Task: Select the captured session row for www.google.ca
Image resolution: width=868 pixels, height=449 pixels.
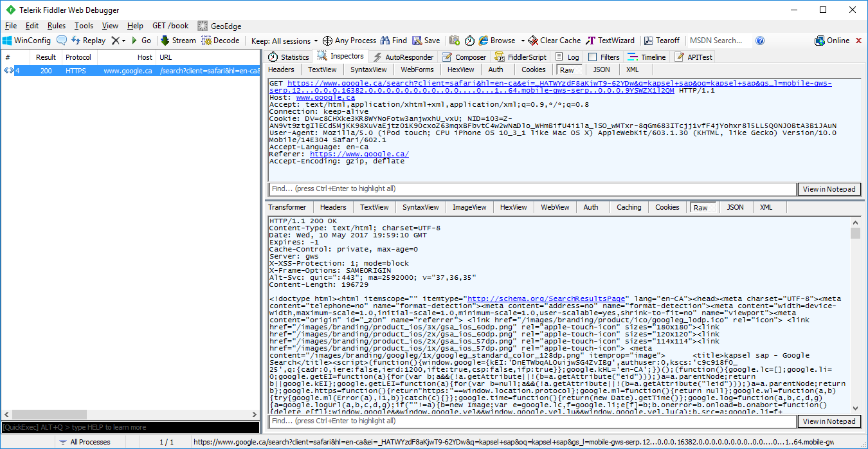Action: [129, 71]
